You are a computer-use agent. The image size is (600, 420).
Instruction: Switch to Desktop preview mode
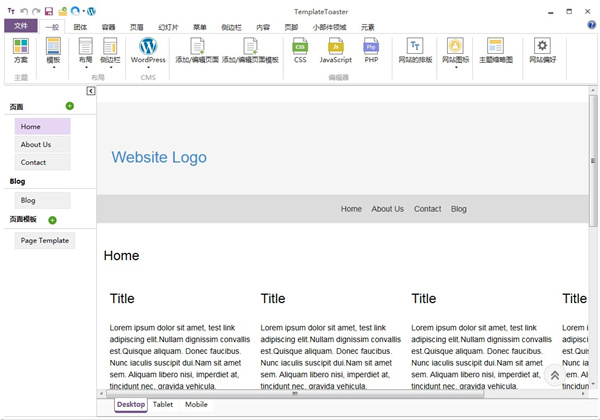pyautogui.click(x=131, y=404)
